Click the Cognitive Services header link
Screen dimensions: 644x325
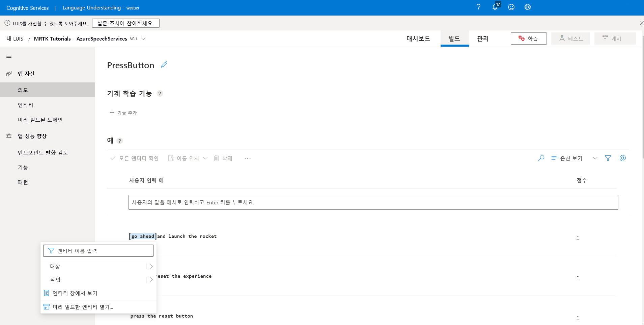(x=28, y=8)
